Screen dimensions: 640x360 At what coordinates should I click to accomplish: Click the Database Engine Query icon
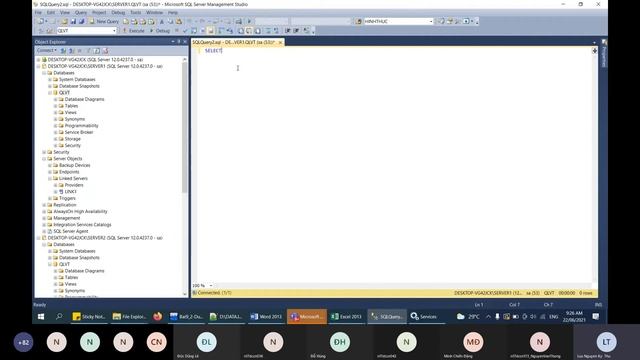coord(126,21)
